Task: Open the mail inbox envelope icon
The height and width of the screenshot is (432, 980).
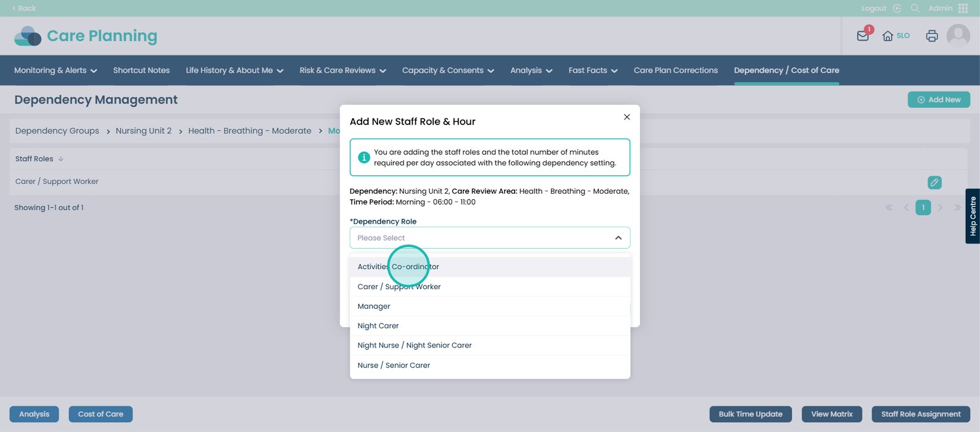Action: point(862,36)
